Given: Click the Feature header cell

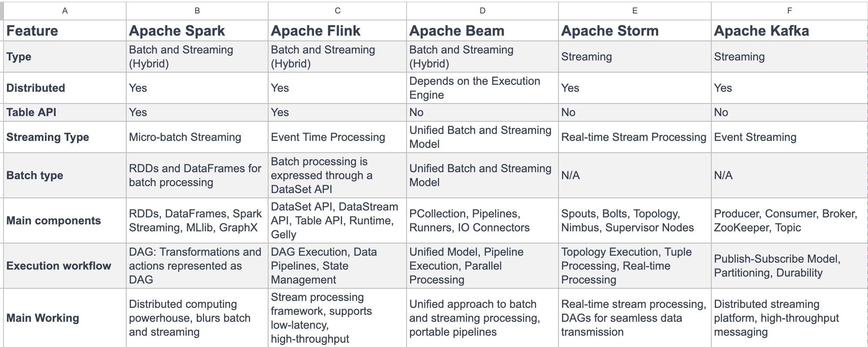Looking at the screenshot, I should [x=65, y=30].
